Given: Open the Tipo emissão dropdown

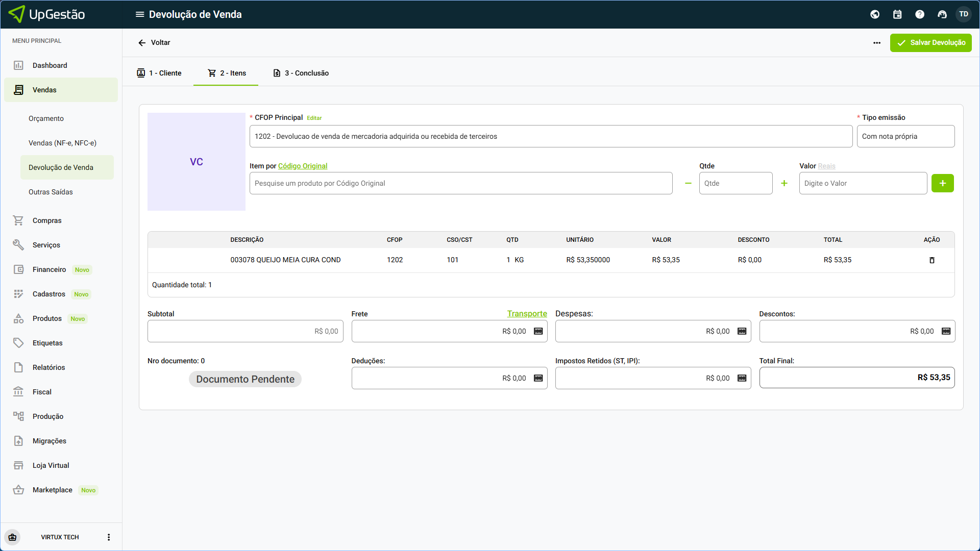Looking at the screenshot, I should pyautogui.click(x=905, y=136).
